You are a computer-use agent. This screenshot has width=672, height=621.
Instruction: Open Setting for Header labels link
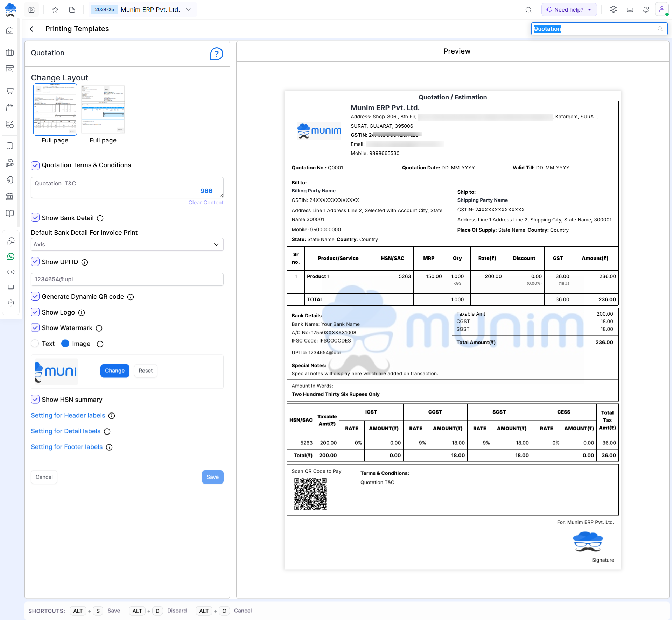point(68,415)
